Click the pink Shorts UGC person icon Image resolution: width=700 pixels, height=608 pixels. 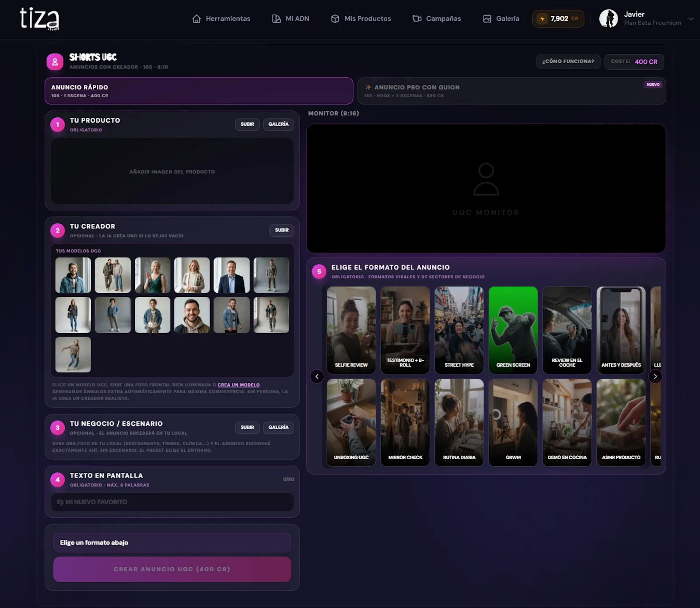click(x=55, y=62)
